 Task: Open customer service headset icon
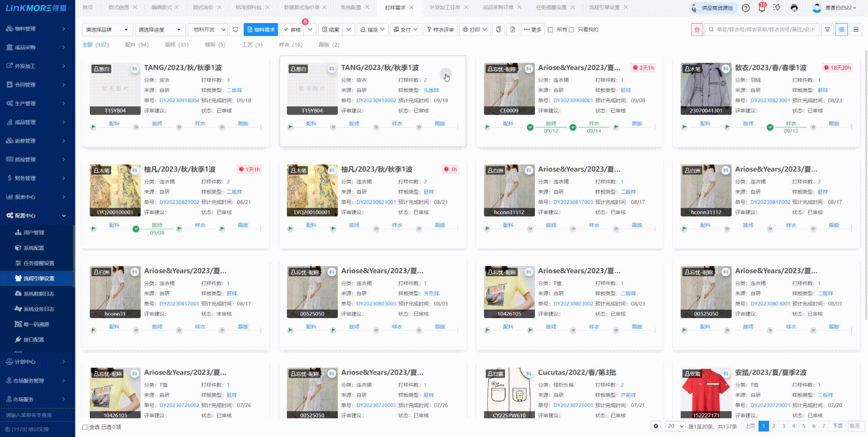click(794, 8)
